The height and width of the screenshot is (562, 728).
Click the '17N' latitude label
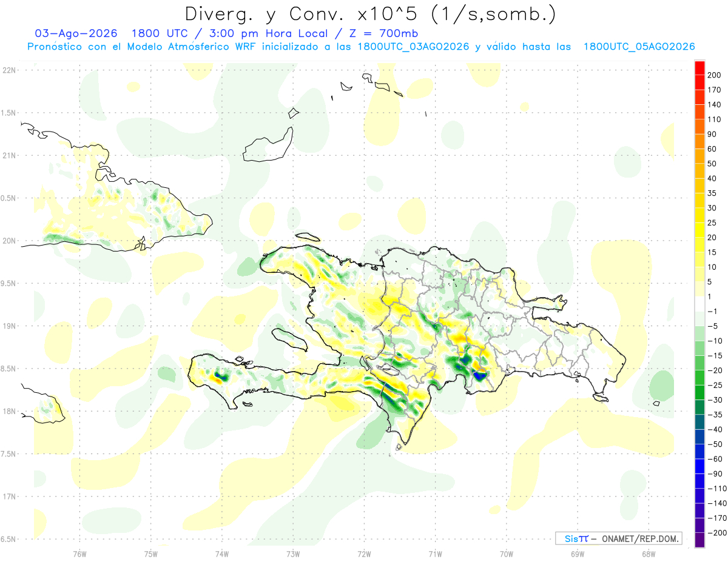pos(8,497)
